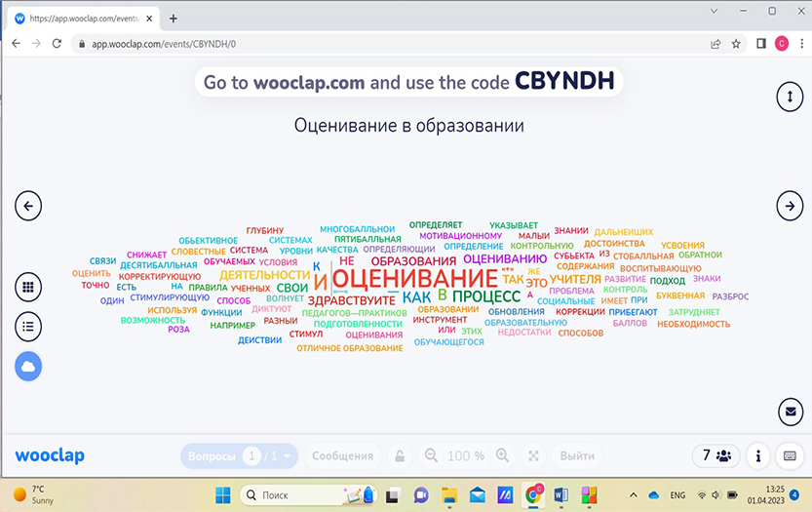This screenshot has width=812, height=512.
Task: Open Chrome's three-dot menu
Action: click(799, 44)
